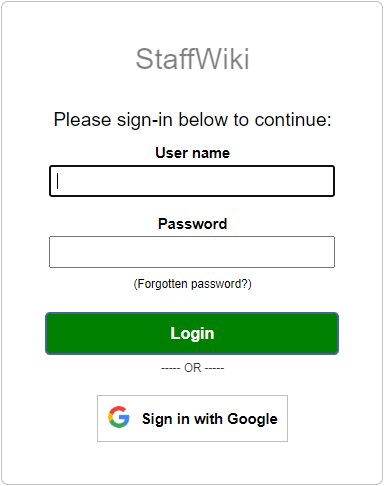
Task: Click the Google G logo icon
Action: coord(119,417)
